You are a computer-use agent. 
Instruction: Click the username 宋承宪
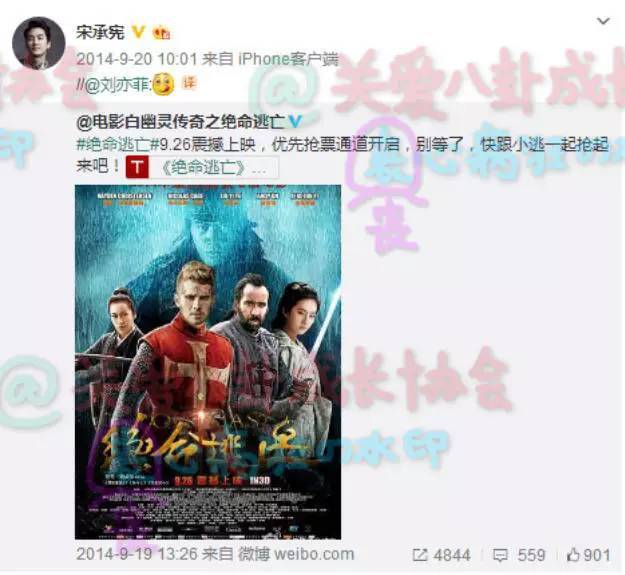(x=100, y=32)
